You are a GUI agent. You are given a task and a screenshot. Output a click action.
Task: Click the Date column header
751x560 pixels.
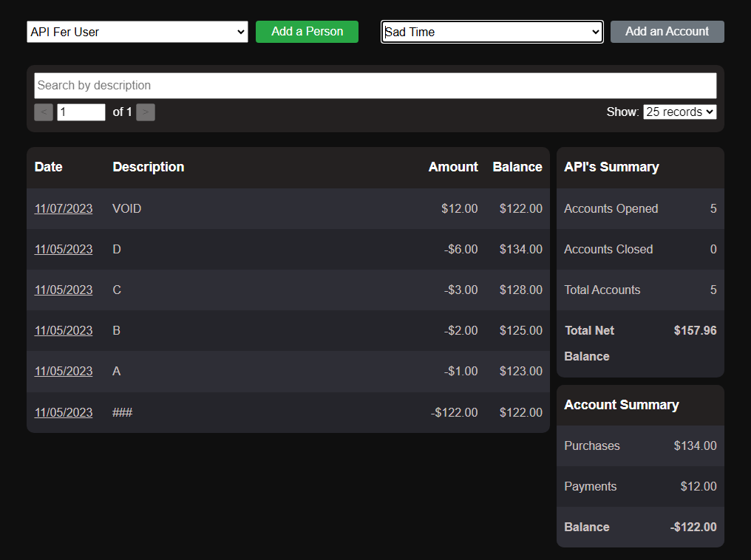coord(49,167)
